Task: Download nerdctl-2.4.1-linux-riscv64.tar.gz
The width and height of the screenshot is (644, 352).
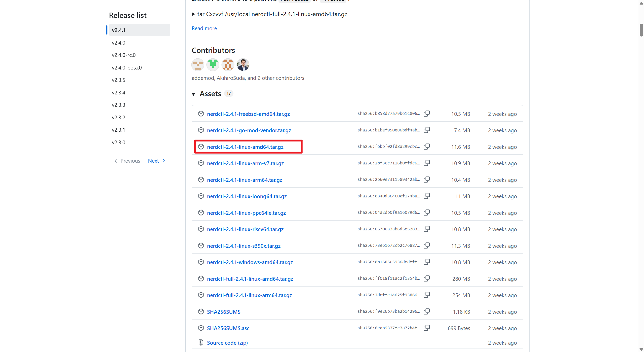Action: (x=245, y=229)
